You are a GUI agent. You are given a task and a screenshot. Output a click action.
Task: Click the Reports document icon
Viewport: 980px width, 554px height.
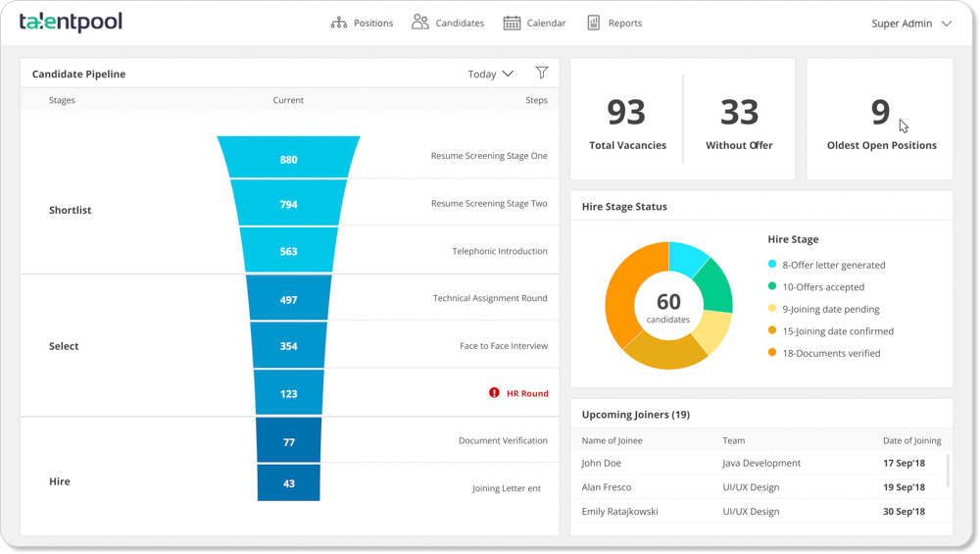point(593,23)
